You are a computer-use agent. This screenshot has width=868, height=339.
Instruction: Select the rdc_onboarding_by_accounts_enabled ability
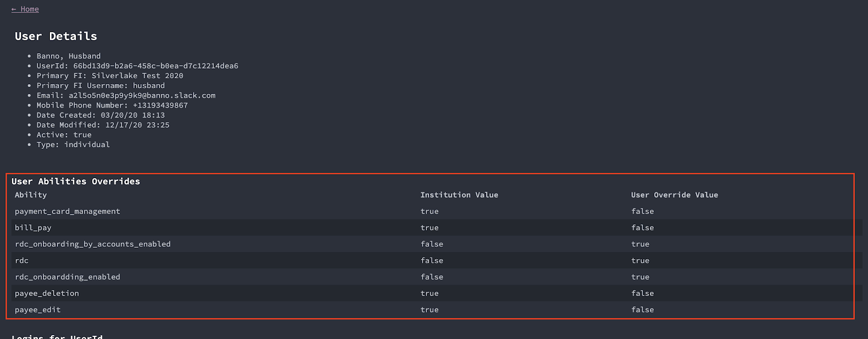(93, 244)
